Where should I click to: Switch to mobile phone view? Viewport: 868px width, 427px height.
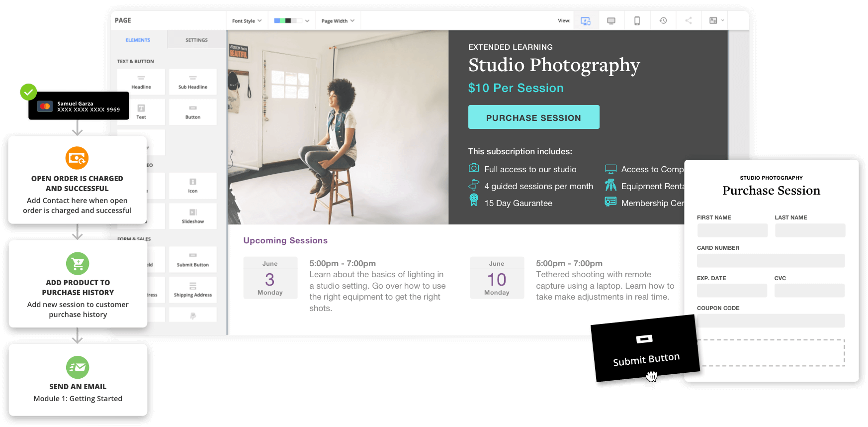pyautogui.click(x=637, y=21)
